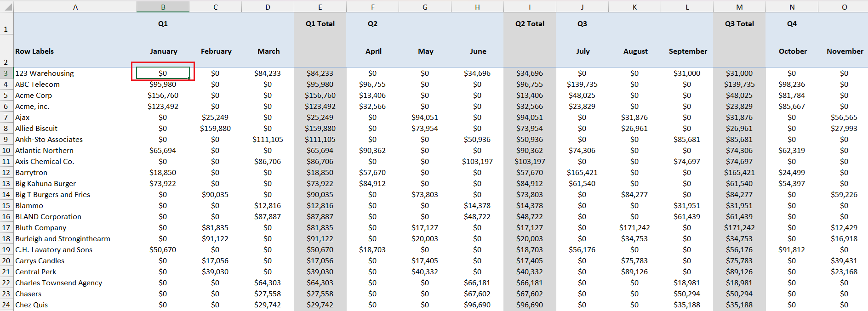
Task: Select the Atlantic Northern row label
Action: 44,150
